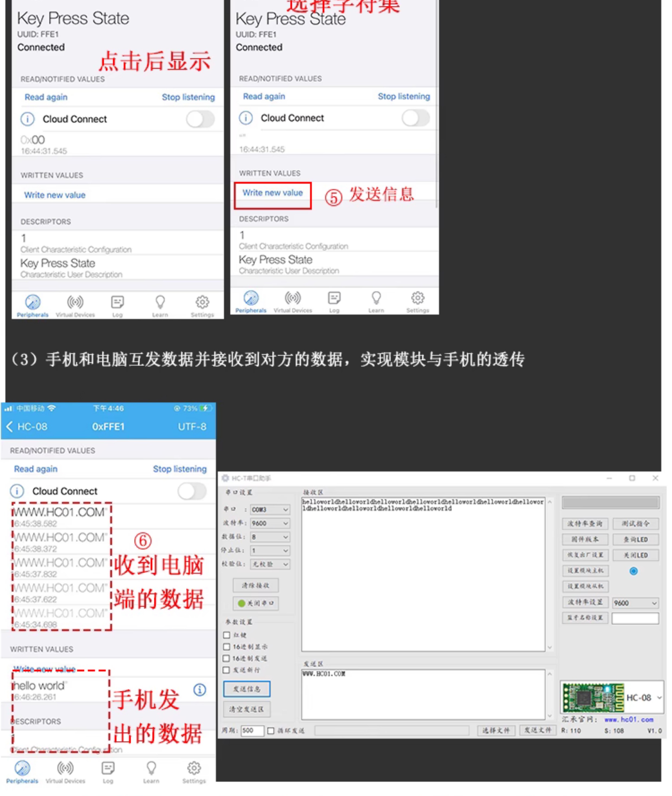Enable the 16进制显示 checkbox
This screenshot has width=672, height=796.
coord(227,647)
